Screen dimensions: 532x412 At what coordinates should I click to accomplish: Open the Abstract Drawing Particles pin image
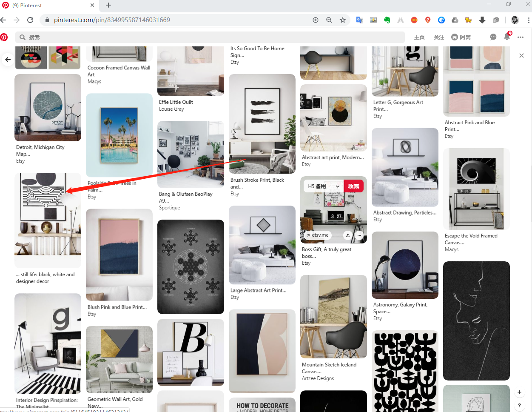click(x=405, y=167)
